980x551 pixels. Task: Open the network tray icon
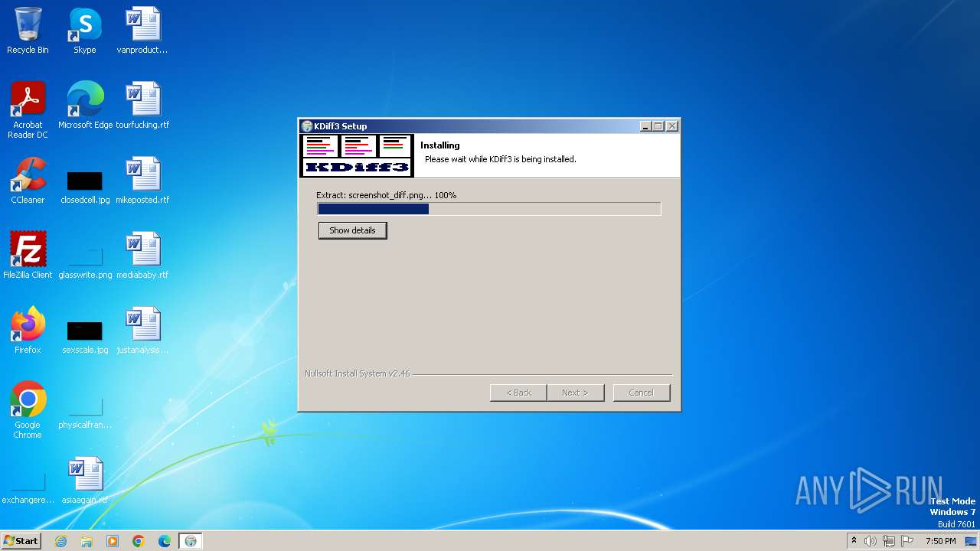[x=889, y=541]
